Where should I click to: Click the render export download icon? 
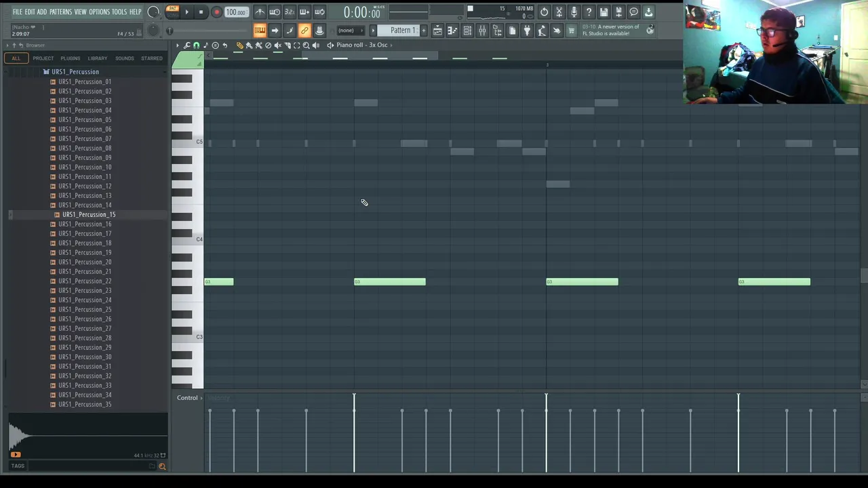(648, 12)
